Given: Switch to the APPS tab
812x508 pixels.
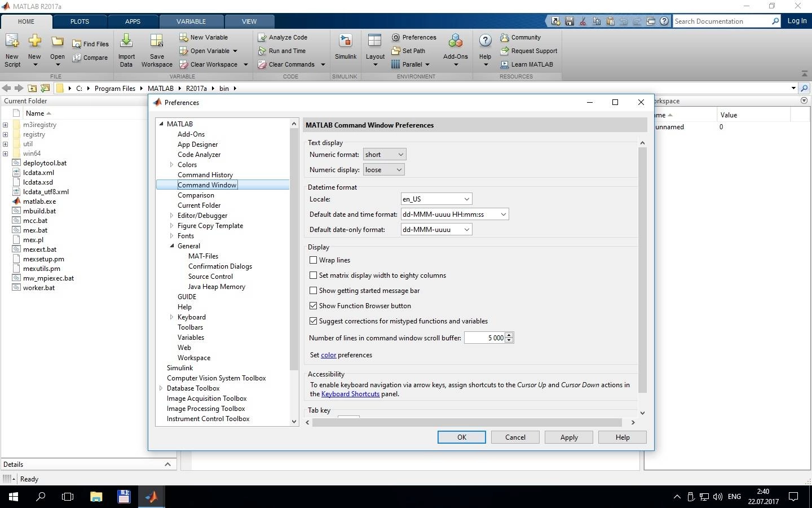Looking at the screenshot, I should point(133,21).
